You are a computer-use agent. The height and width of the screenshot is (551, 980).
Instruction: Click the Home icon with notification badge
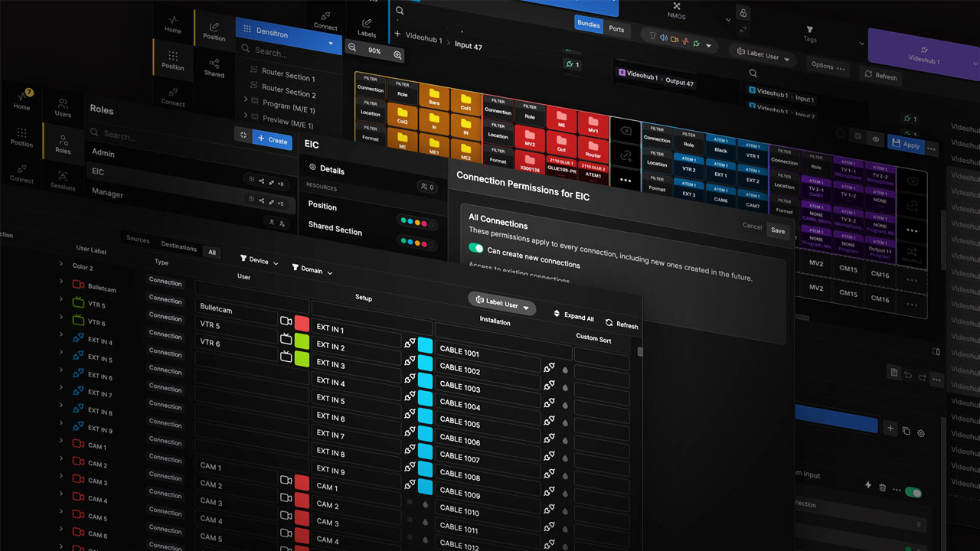(x=22, y=100)
